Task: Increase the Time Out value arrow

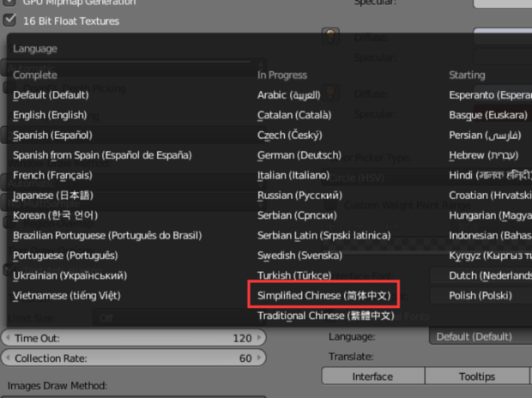Action: 259,338
